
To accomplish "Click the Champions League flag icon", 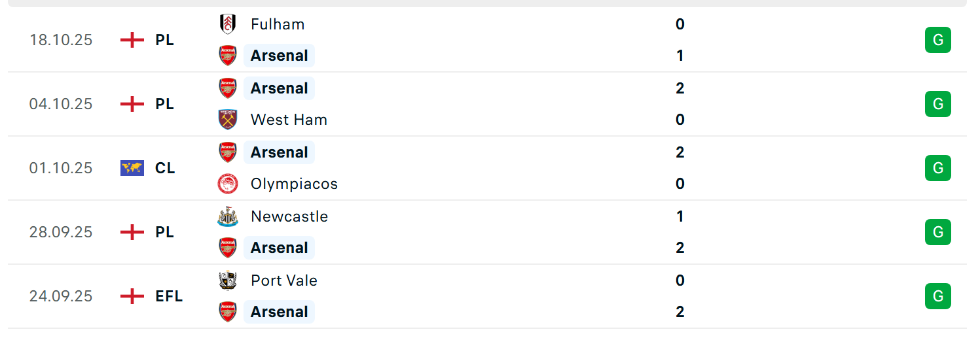I will [x=132, y=168].
